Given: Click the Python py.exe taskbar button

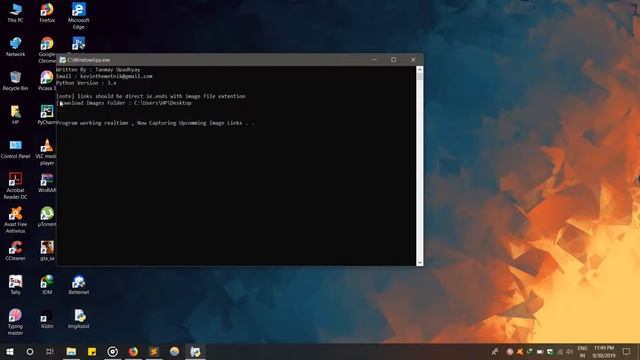Looking at the screenshot, I should (x=195, y=351).
